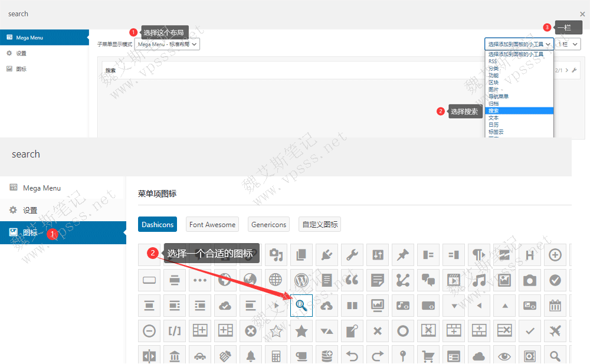The height and width of the screenshot is (364, 590).
Task: Open 设置 above the highlighted 图标 tab
Action: click(x=63, y=210)
